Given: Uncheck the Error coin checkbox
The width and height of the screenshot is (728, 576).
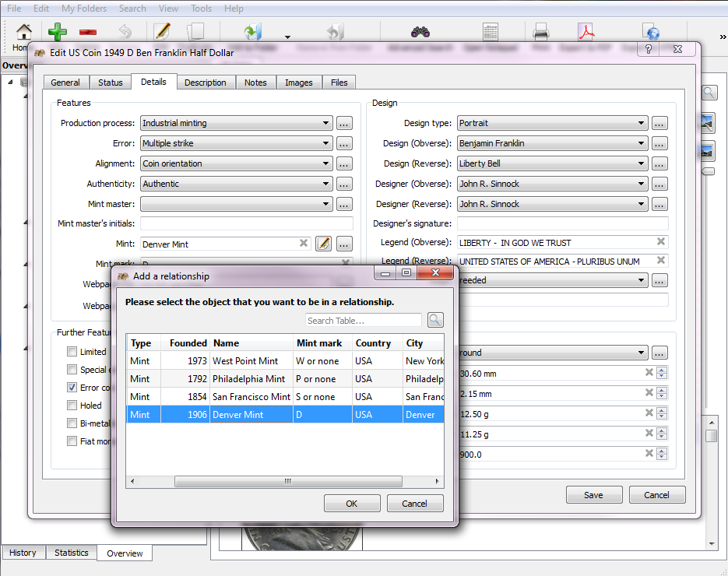Looking at the screenshot, I should [72, 388].
